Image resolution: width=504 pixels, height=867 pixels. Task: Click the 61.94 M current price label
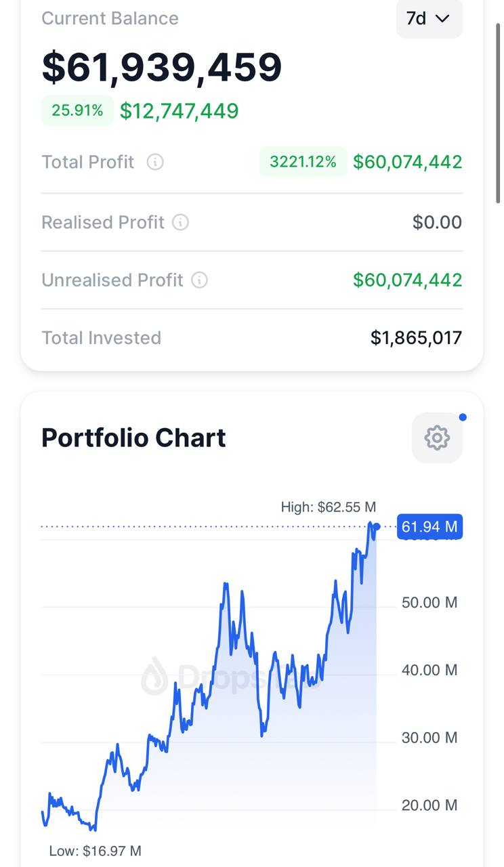[429, 526]
